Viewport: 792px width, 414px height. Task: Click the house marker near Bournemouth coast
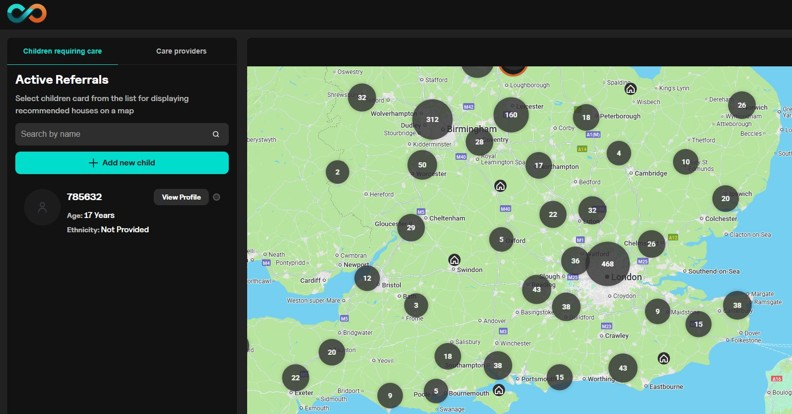(x=498, y=390)
